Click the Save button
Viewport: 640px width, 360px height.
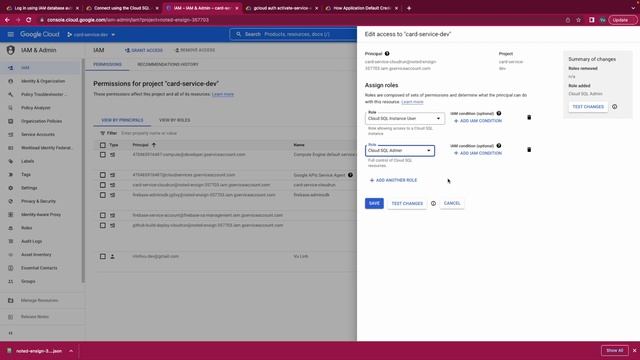click(374, 203)
